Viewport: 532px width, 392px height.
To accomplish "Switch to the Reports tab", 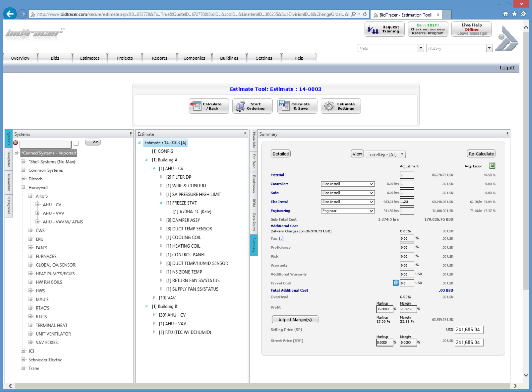I will (159, 58).
